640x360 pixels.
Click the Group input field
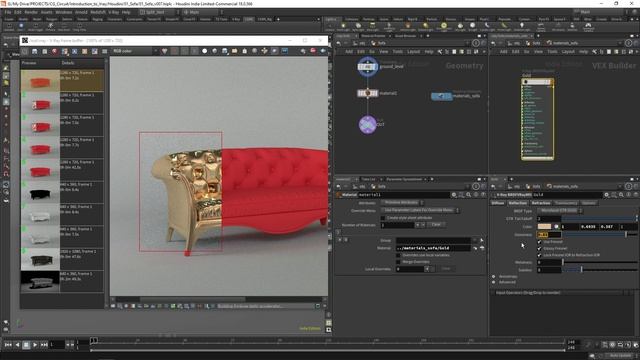pyautogui.click(x=433, y=240)
